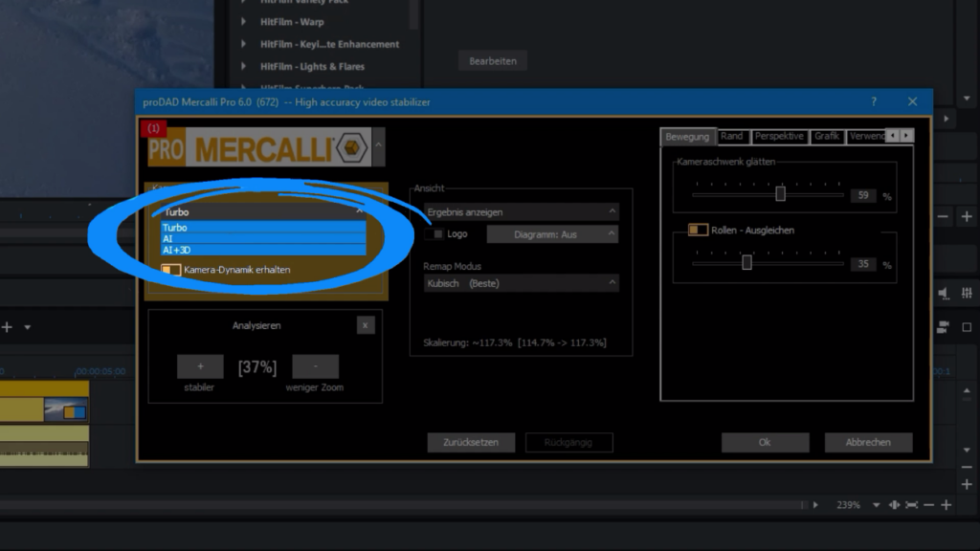Toggle Rollen - Ausgleichen checkbox
This screenshot has width=980, height=551.
[698, 230]
